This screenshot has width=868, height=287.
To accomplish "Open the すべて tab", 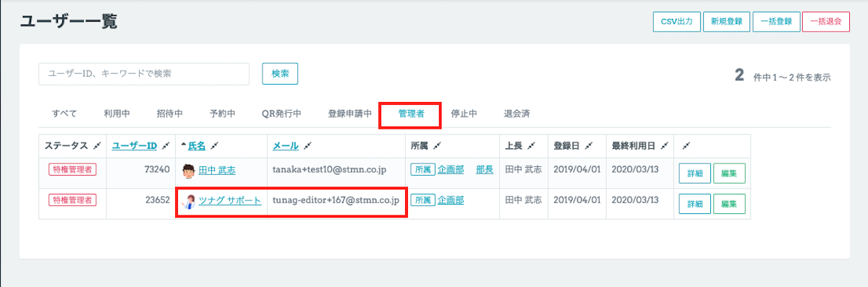I will tap(64, 114).
